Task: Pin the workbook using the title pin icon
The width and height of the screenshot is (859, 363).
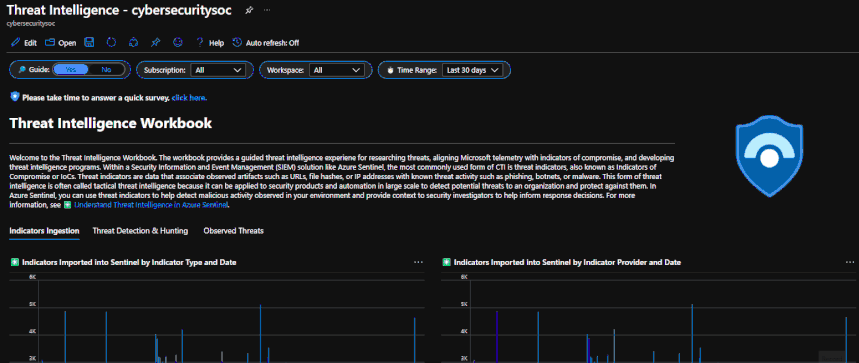Action: click(x=249, y=10)
